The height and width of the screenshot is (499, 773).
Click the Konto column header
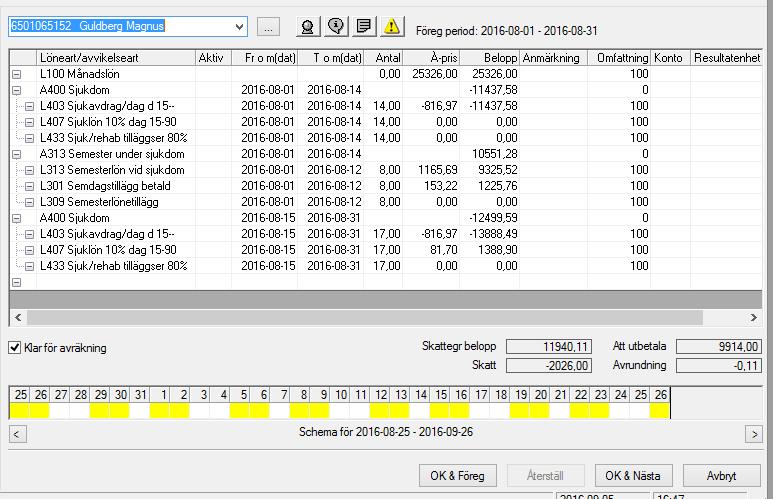670,58
